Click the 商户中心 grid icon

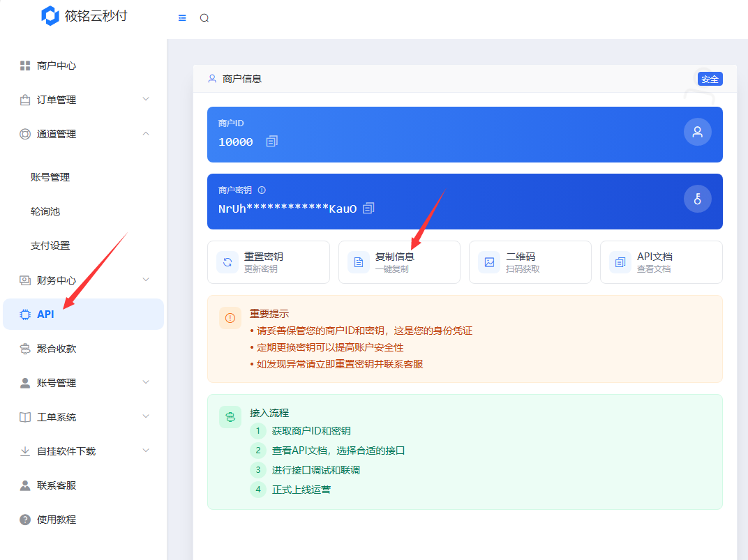(x=25, y=66)
